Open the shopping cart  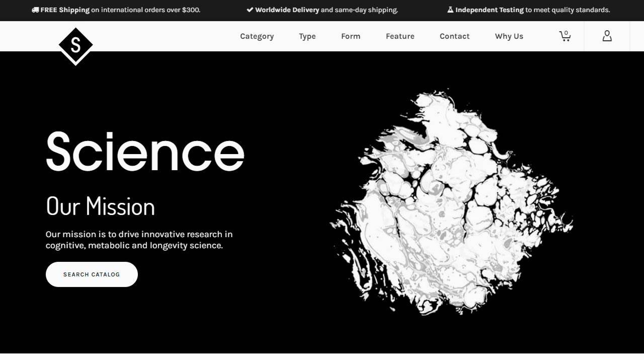pos(565,36)
